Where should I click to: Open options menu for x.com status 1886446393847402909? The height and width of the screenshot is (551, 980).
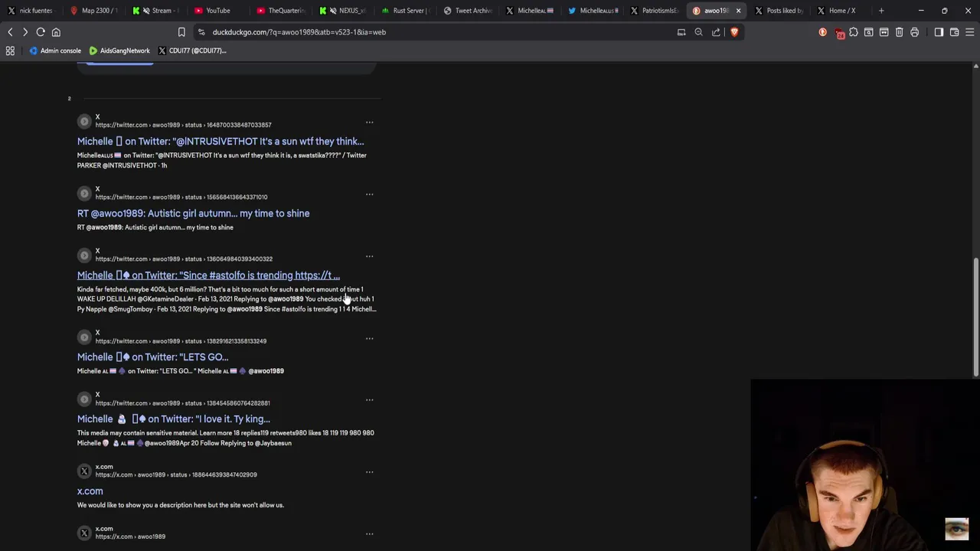(x=369, y=472)
